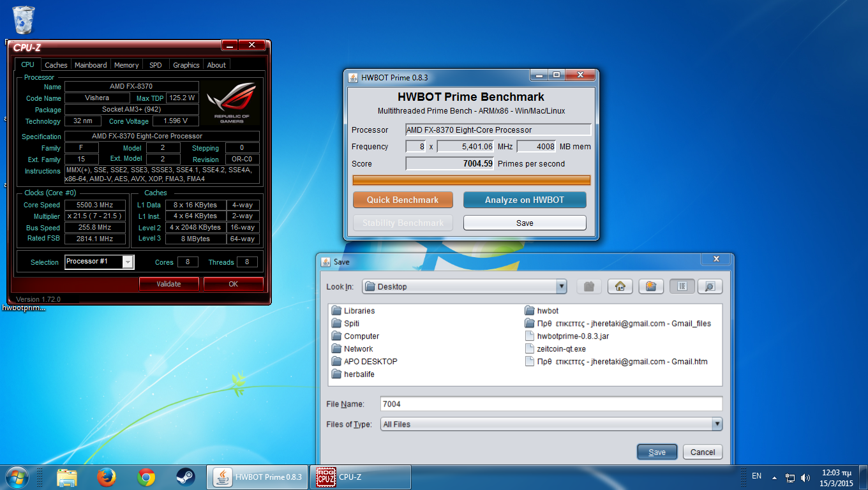
Task: Jump to Home folder in Save dialog
Action: pos(619,286)
